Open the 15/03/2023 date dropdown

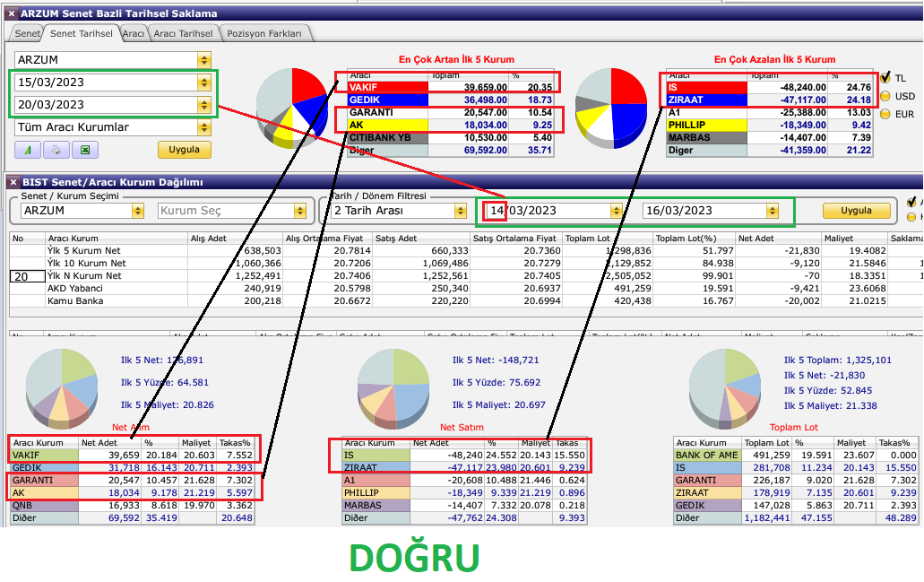[204, 82]
